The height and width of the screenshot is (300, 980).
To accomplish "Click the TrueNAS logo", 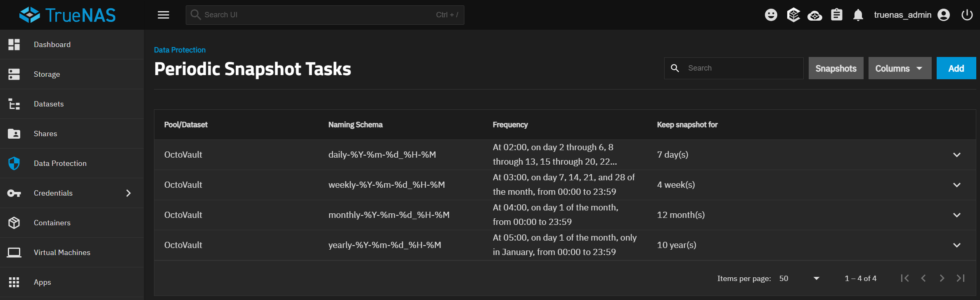I will [x=68, y=15].
